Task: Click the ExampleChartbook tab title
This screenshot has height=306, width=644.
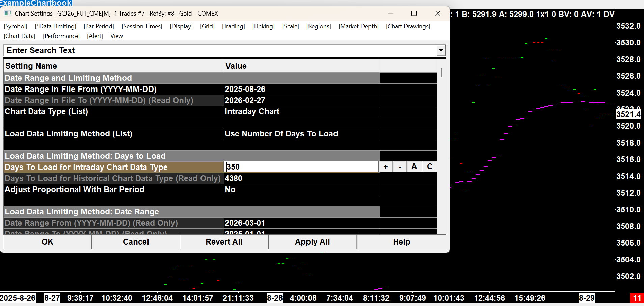Action: click(x=36, y=3)
